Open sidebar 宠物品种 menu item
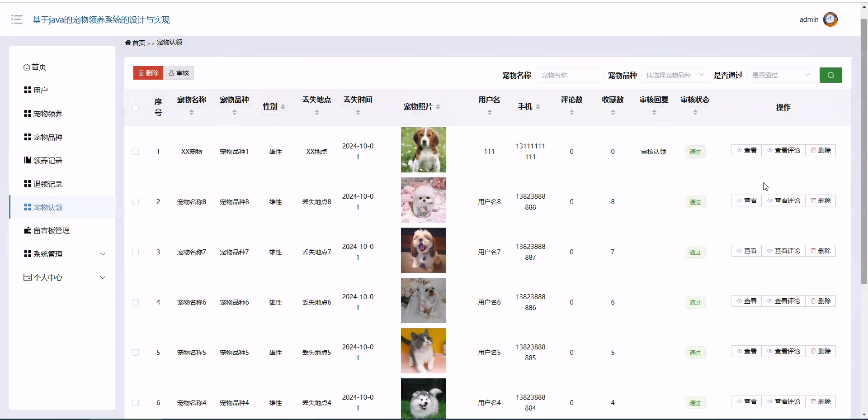868x420 pixels. coord(62,137)
